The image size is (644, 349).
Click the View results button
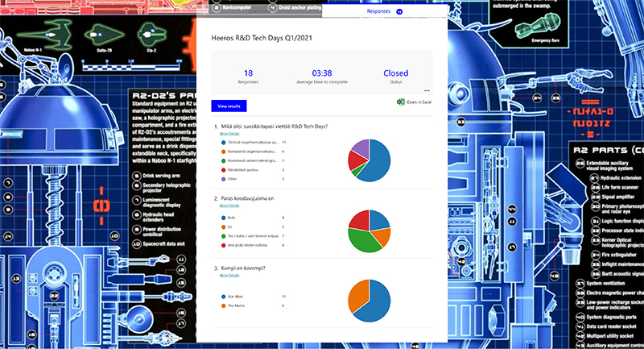(229, 106)
